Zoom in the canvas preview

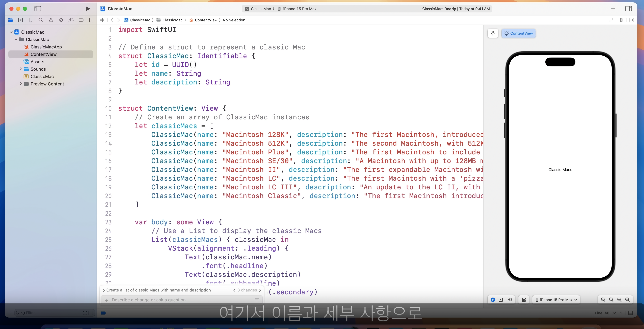click(x=627, y=300)
